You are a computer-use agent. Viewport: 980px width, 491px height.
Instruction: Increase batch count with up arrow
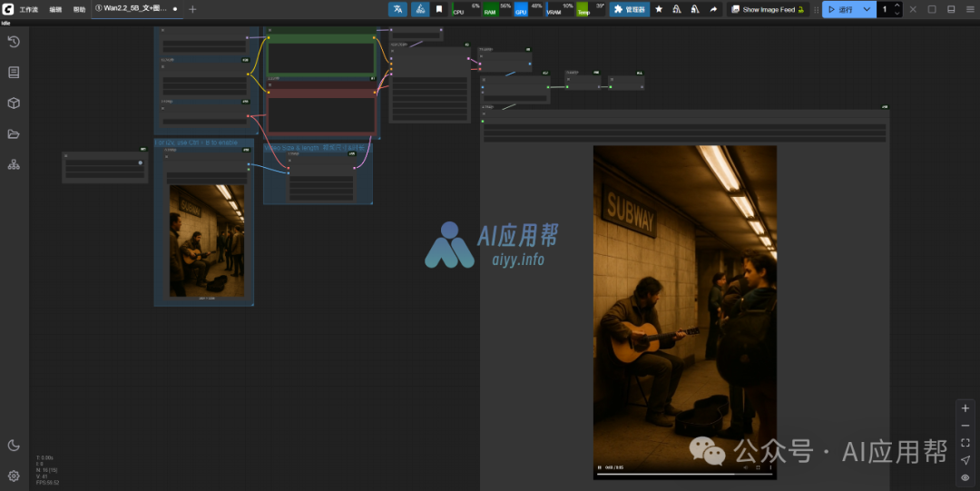tap(897, 5)
